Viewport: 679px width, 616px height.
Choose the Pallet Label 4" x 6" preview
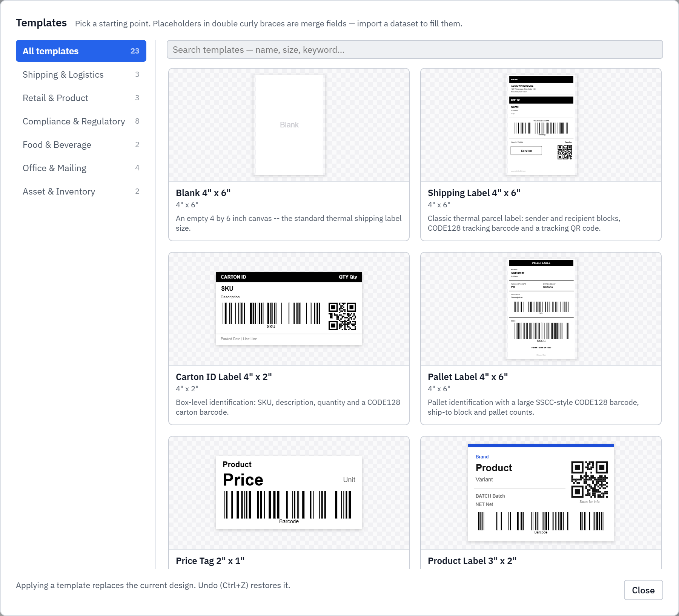click(x=541, y=309)
